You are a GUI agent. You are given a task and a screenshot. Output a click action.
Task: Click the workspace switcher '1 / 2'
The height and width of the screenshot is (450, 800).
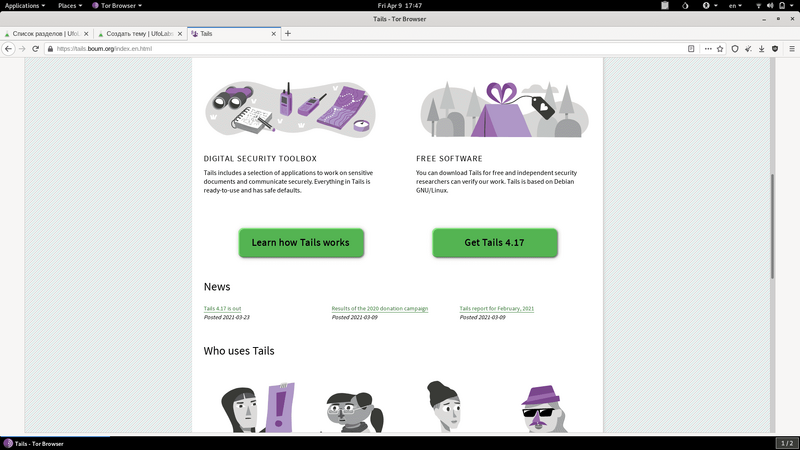[787, 443]
